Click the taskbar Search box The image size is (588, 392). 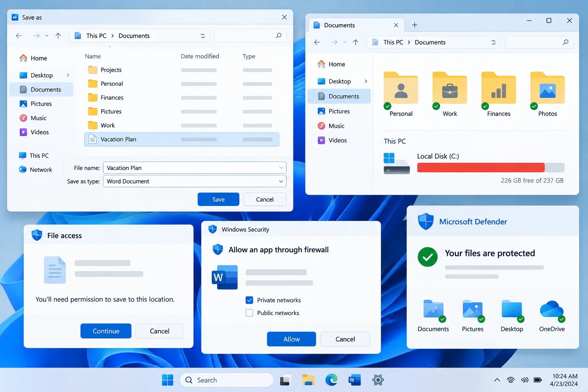(x=227, y=380)
